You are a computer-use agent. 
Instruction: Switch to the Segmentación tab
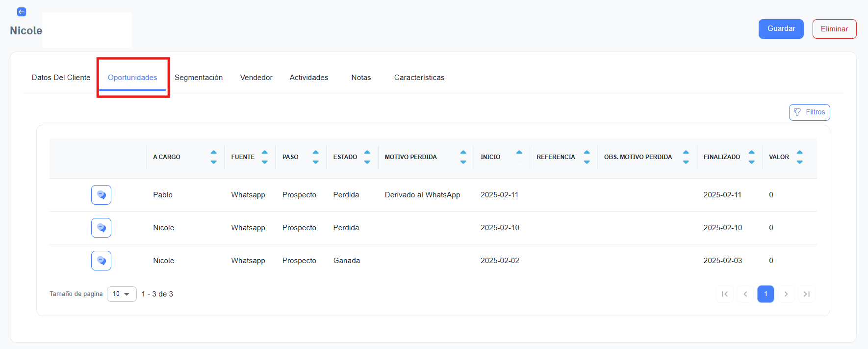199,78
